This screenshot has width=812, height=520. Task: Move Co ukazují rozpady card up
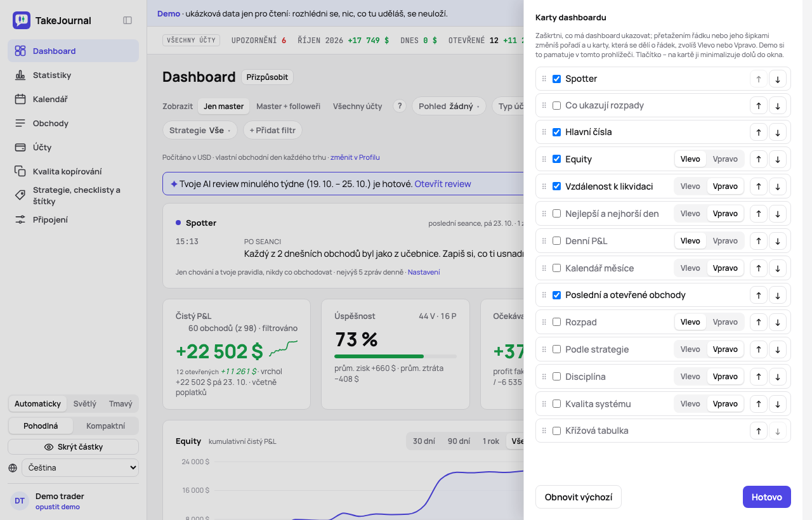click(x=758, y=105)
